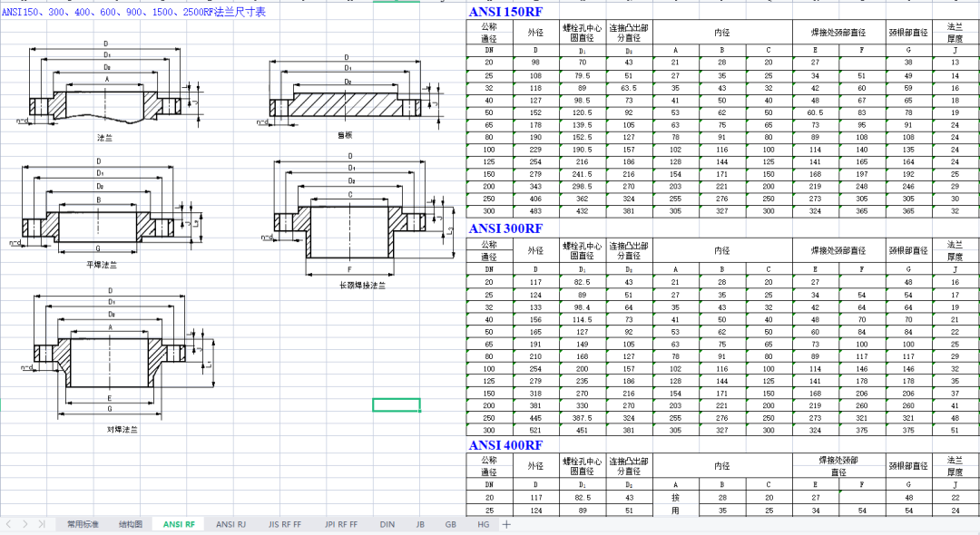Viewport: 980px width, 535px height.
Task: Select the 平焊法兰 slip-on flange drawing
Action: click(x=106, y=212)
